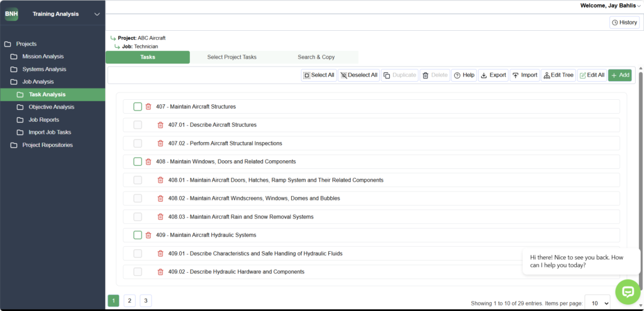Click the green Add button
Screen dimensions: 644x311
(619, 75)
